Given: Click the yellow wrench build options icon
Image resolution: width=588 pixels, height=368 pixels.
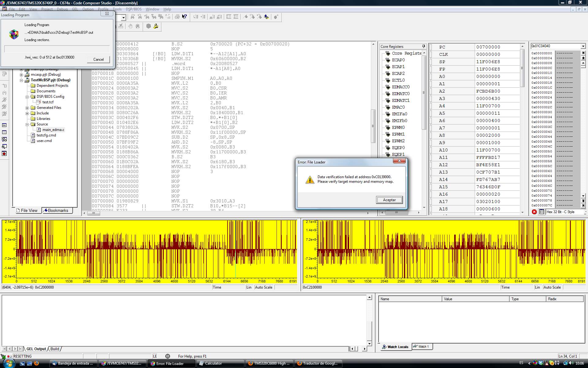Looking at the screenshot, I should (156, 26).
